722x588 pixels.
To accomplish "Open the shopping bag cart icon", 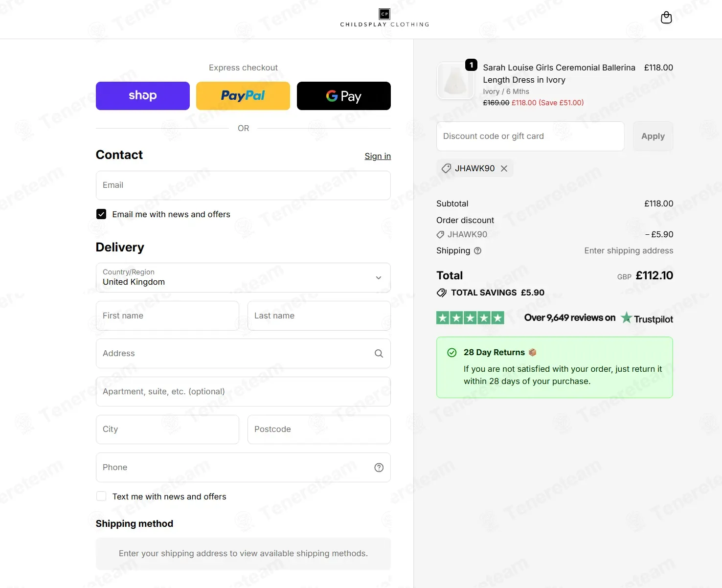I will point(666,18).
